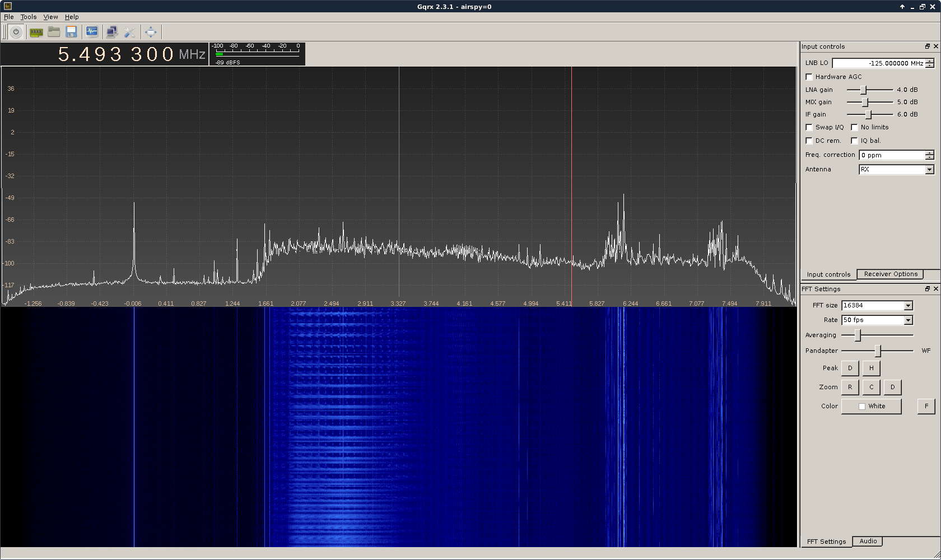Click the full screen arrows icon
This screenshot has width=941, height=560.
pos(151,32)
